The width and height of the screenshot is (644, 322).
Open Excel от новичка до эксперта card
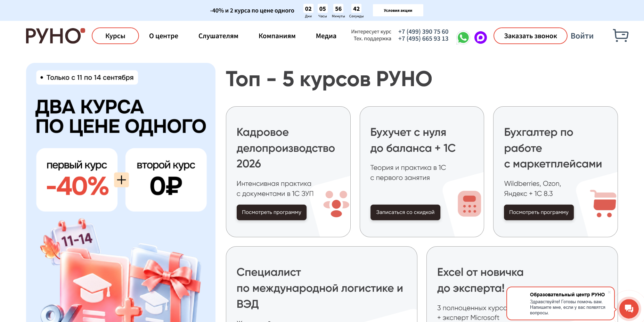522,284
